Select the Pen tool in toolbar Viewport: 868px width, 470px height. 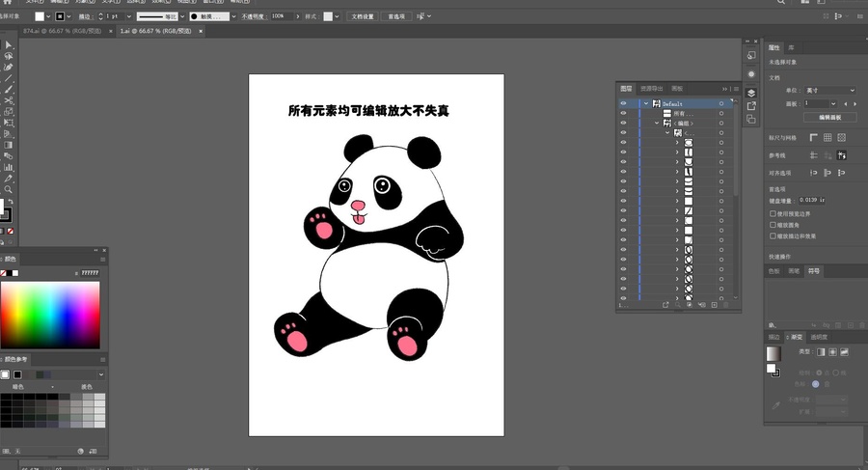pos(9,67)
